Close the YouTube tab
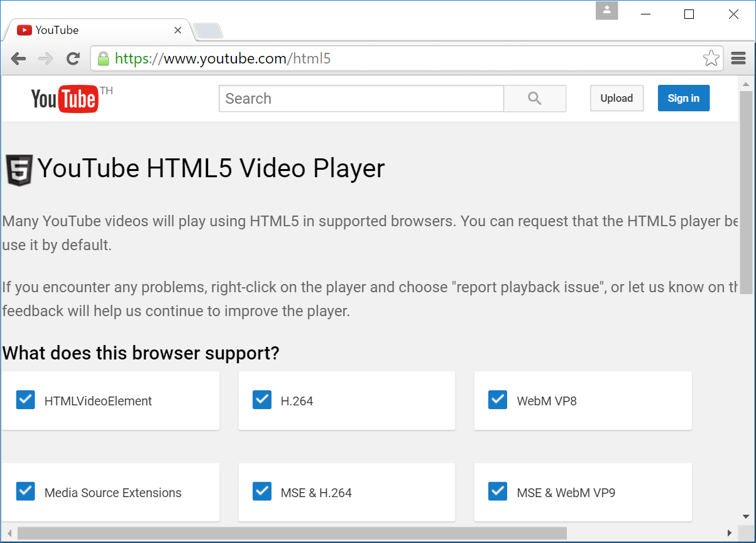The width and height of the screenshot is (756, 543). [x=177, y=30]
